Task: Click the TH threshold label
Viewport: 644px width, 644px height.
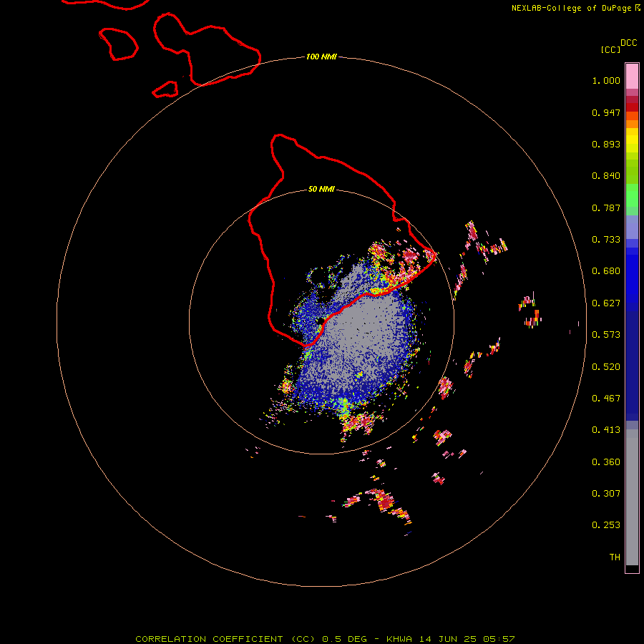Action: [615, 557]
